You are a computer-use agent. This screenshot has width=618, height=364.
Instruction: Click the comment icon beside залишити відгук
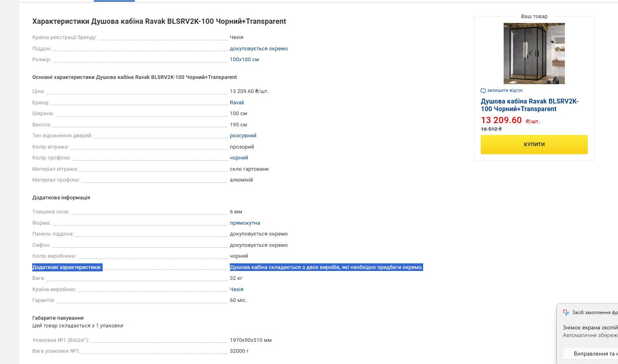click(483, 91)
